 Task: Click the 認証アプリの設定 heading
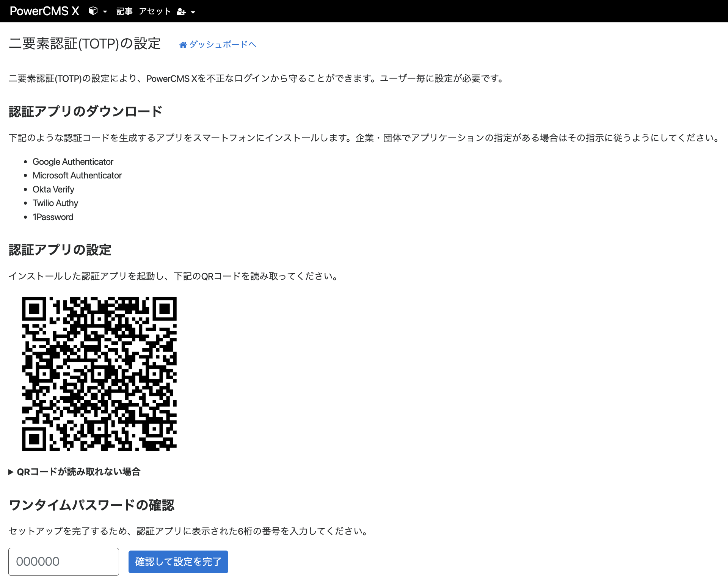pos(60,249)
